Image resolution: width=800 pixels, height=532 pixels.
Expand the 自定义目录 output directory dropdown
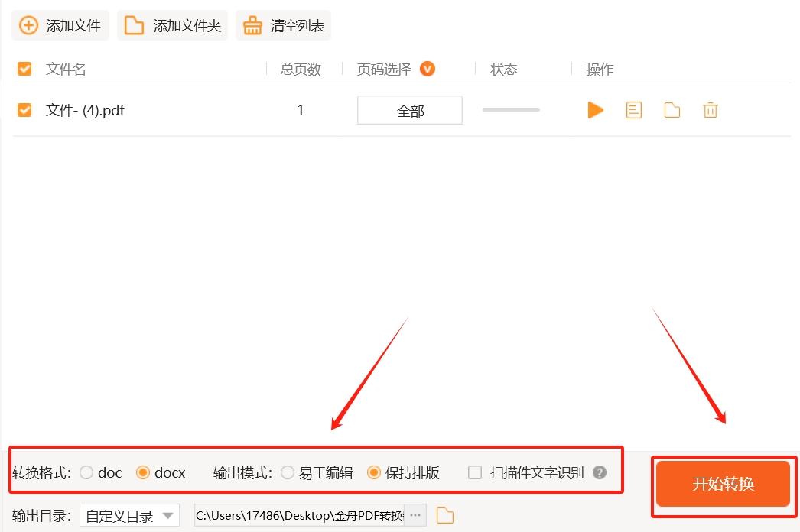tap(128, 514)
